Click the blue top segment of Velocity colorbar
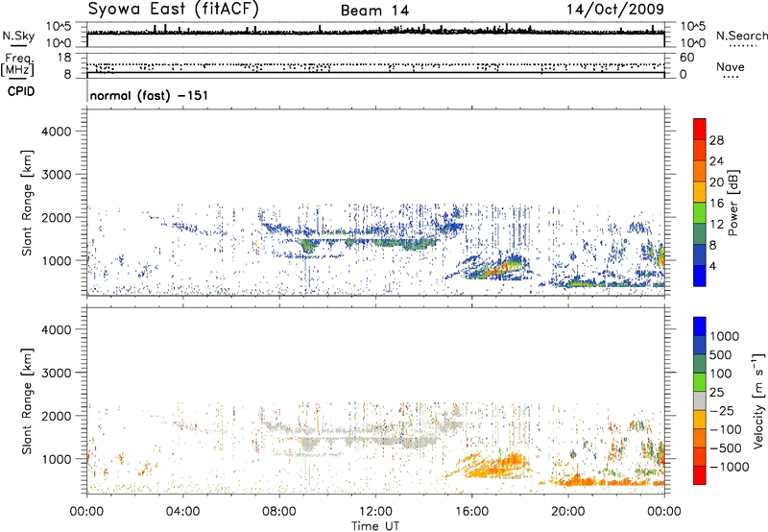 (700, 326)
